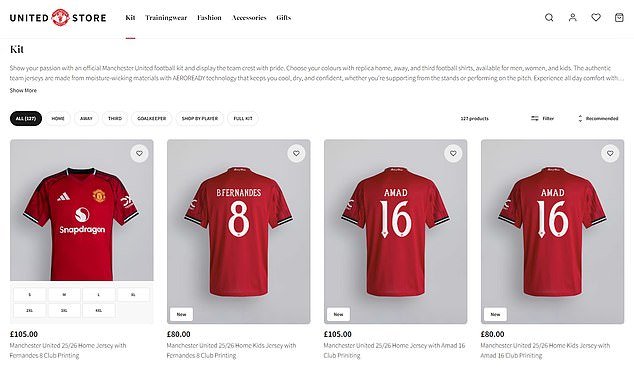Open the Accessories menu
Viewport: 634px width, 368px height.
[249, 17]
